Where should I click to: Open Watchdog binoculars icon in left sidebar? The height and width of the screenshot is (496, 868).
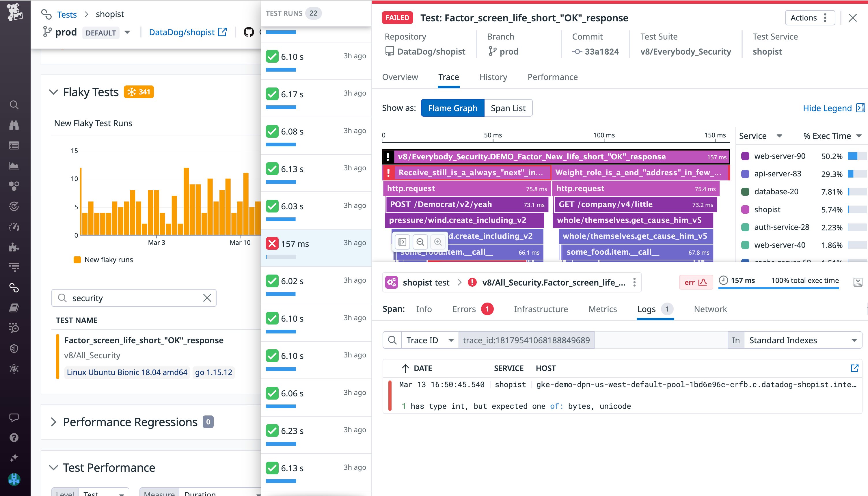click(14, 125)
